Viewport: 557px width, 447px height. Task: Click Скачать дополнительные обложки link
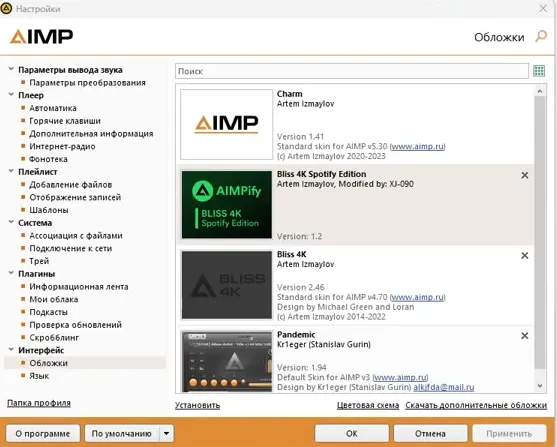(x=476, y=405)
